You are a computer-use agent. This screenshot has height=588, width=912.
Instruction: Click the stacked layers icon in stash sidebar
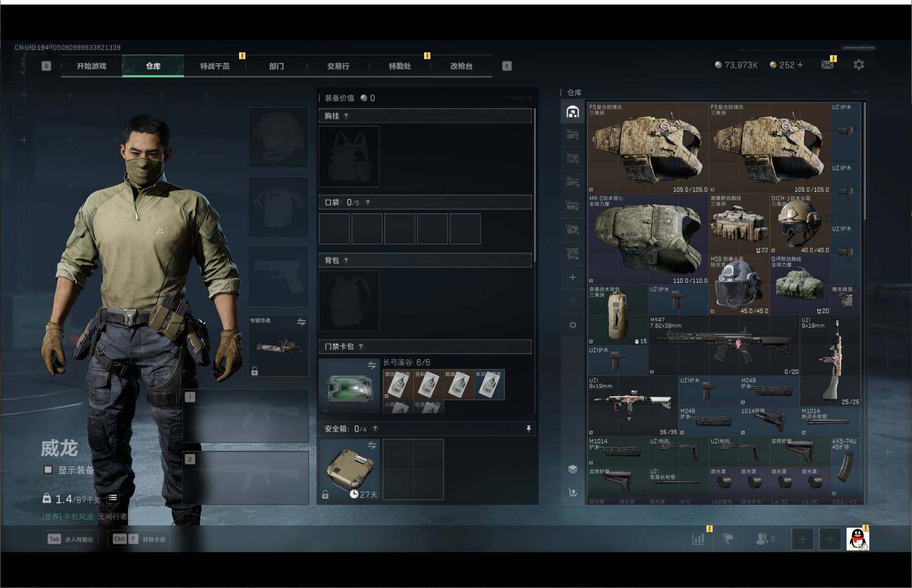(573, 469)
